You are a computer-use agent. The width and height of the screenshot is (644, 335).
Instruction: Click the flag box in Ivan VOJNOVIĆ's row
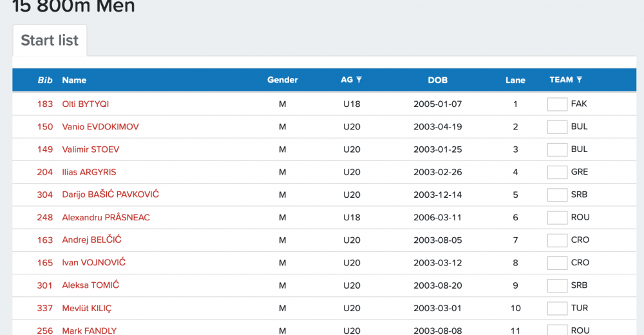point(556,263)
